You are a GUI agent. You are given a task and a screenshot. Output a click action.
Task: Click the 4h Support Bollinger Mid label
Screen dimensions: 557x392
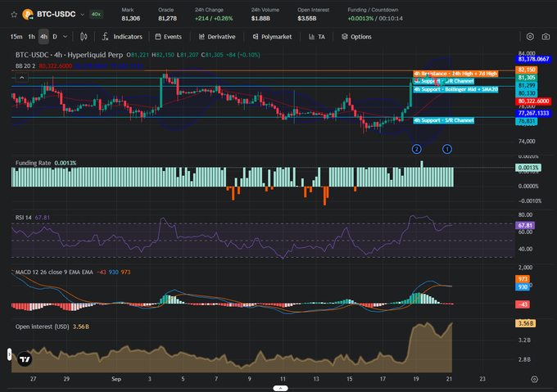pyautogui.click(x=455, y=89)
